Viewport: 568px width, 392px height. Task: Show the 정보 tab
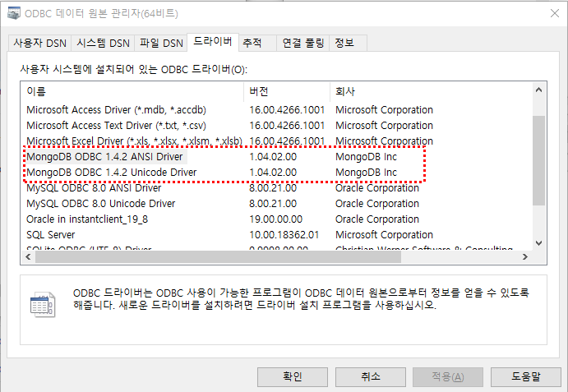tap(348, 43)
